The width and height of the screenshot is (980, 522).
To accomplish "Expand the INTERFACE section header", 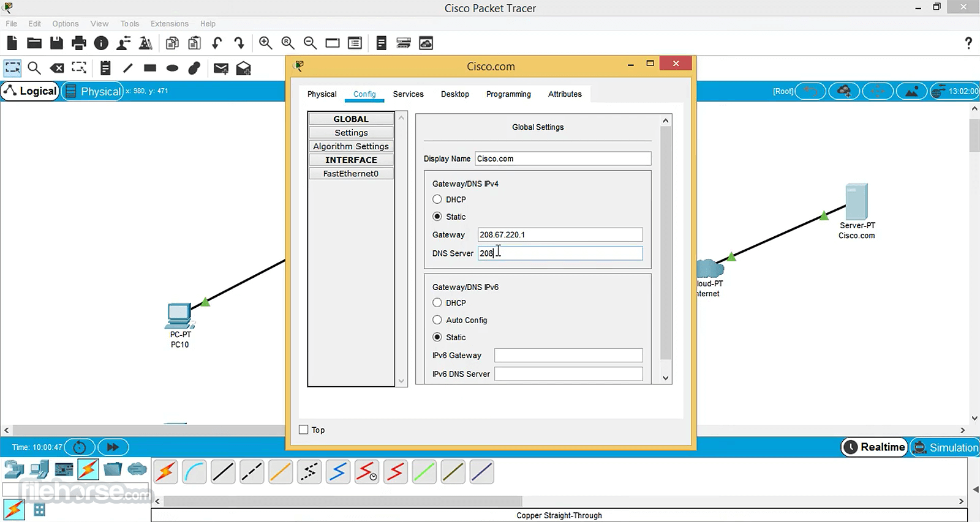I will pos(351,160).
